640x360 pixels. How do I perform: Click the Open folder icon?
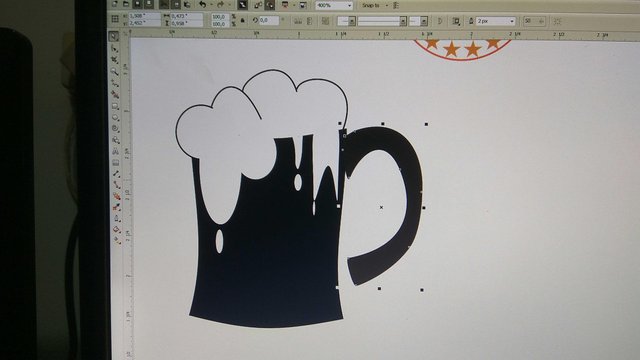coord(126,4)
